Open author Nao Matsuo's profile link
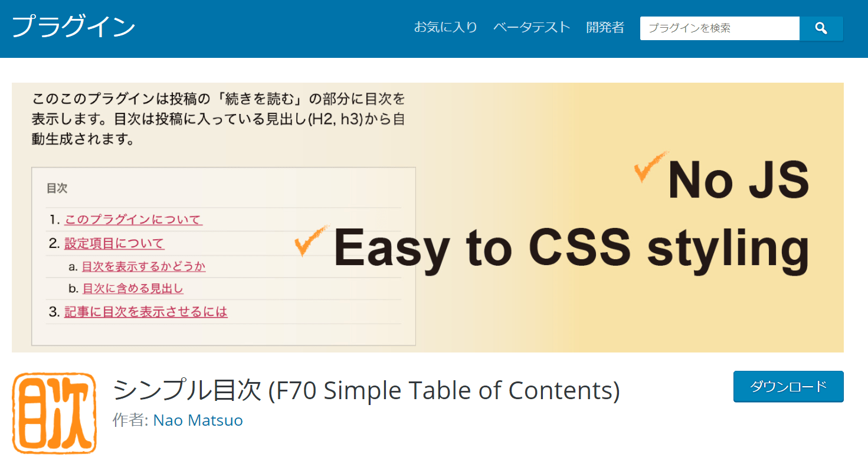Screen dimensions: 868x470 [x=198, y=420]
